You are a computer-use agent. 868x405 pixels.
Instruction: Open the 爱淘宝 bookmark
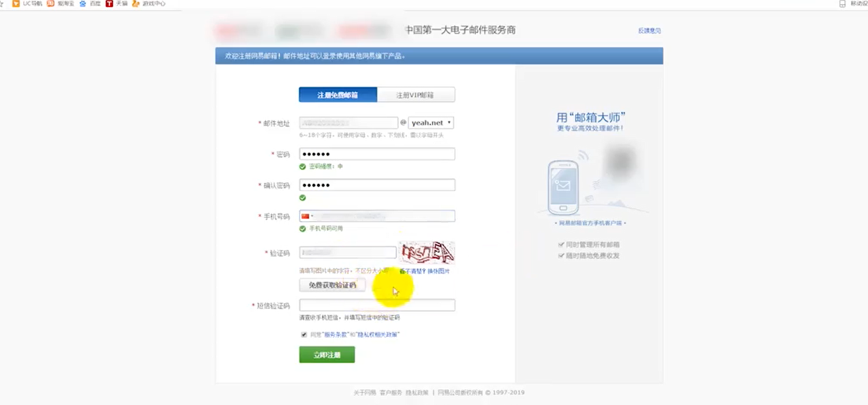pos(61,3)
